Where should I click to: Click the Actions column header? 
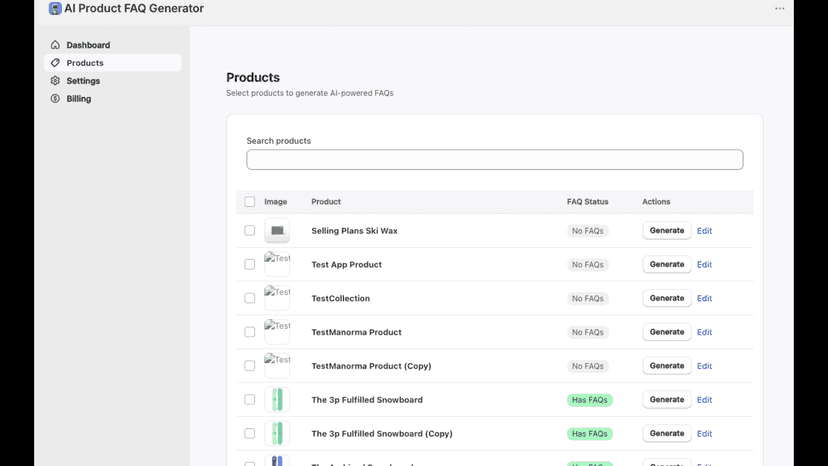656,202
